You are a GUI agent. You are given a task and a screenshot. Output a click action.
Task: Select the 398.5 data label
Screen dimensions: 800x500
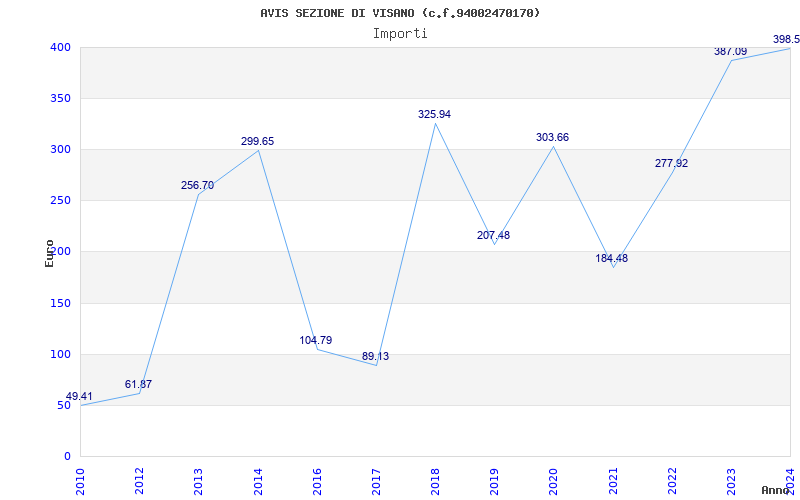click(x=786, y=40)
